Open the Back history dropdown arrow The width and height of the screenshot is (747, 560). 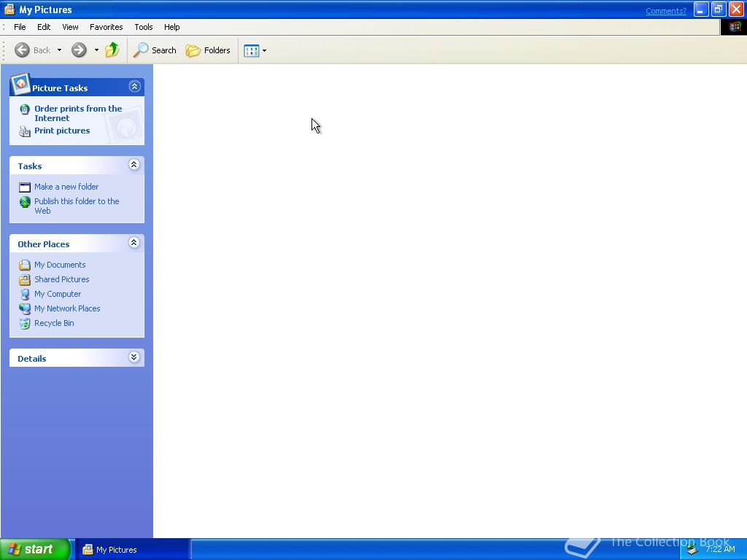[x=60, y=50]
